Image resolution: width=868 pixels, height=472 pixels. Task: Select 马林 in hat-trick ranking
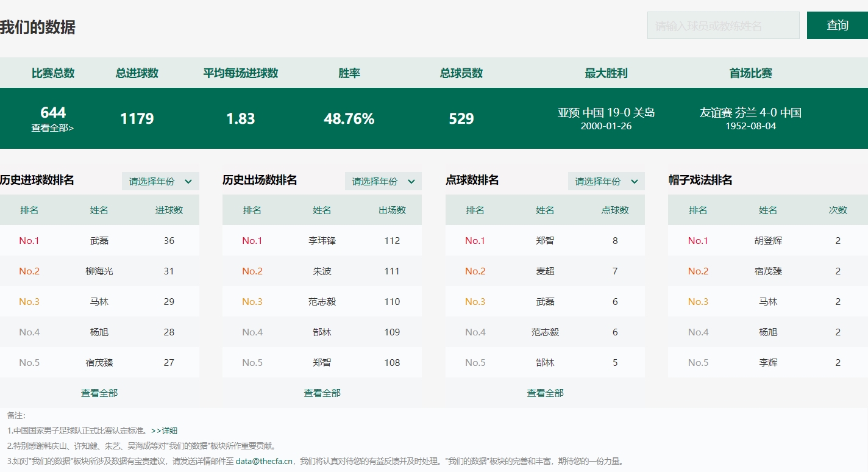(768, 302)
